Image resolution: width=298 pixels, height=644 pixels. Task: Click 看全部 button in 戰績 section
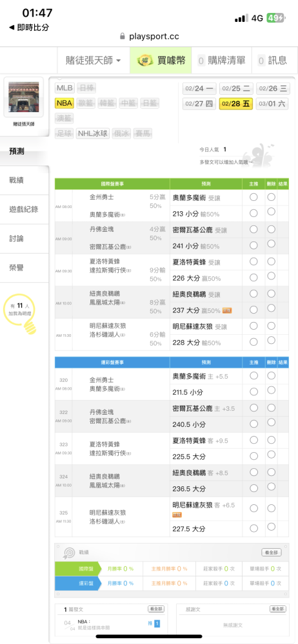[272, 553]
